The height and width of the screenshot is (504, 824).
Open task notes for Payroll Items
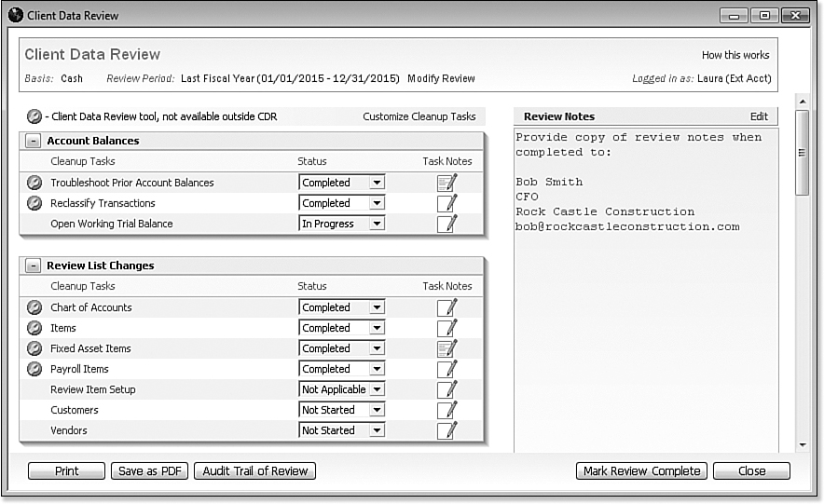click(x=447, y=369)
